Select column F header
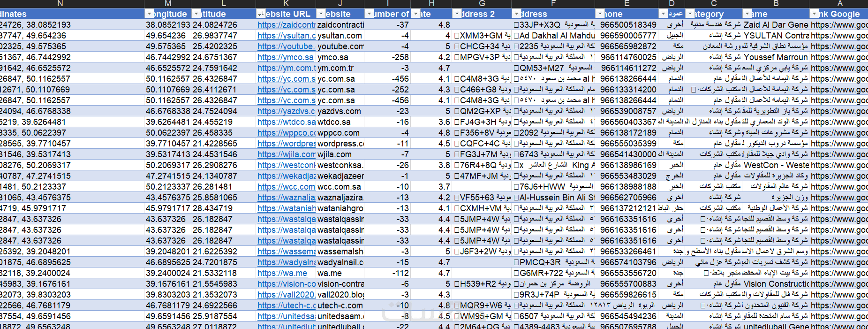 click(553, 4)
